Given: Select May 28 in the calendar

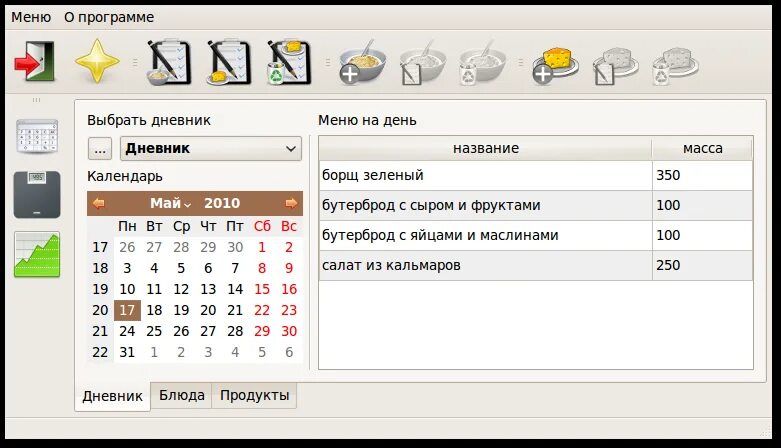Looking at the screenshot, I should (235, 331).
